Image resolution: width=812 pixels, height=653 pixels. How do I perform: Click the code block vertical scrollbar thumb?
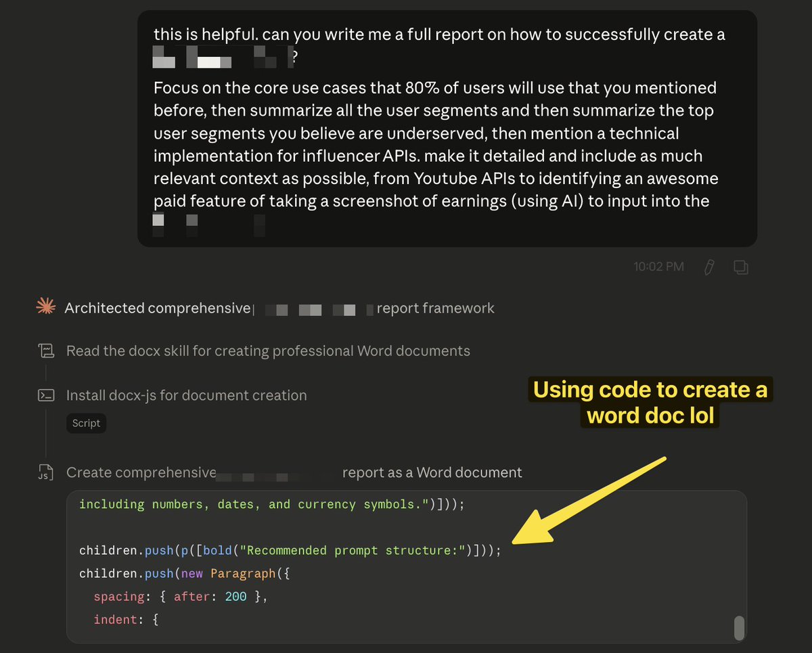739,628
